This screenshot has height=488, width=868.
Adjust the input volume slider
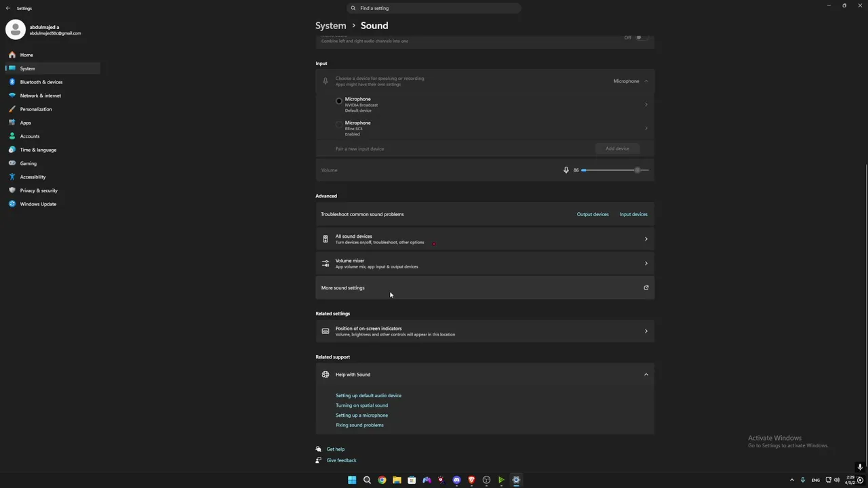tap(637, 170)
